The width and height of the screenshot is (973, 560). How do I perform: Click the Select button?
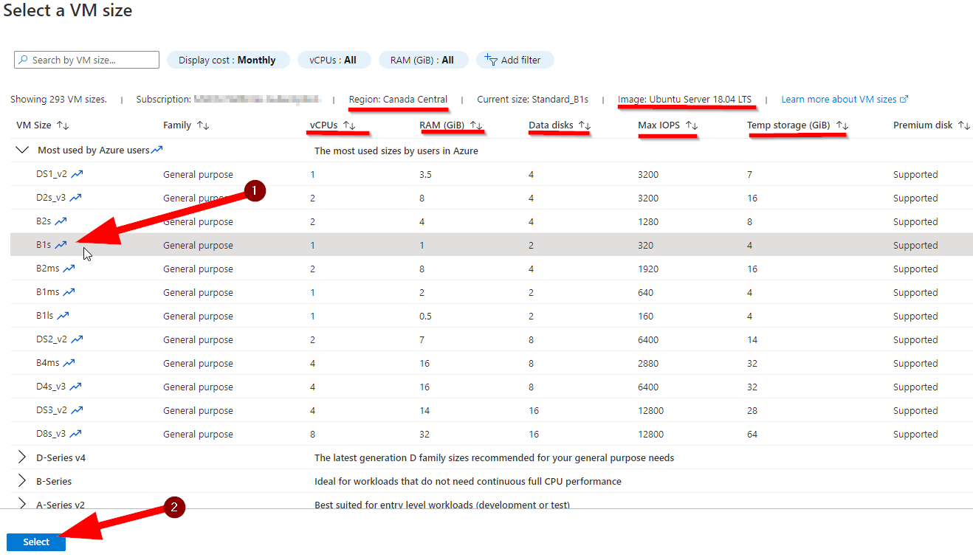[36, 542]
